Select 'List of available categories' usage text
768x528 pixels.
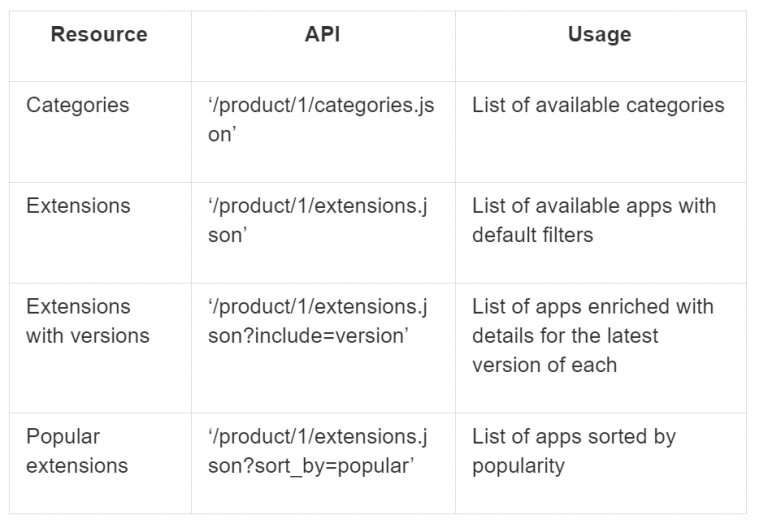(598, 105)
